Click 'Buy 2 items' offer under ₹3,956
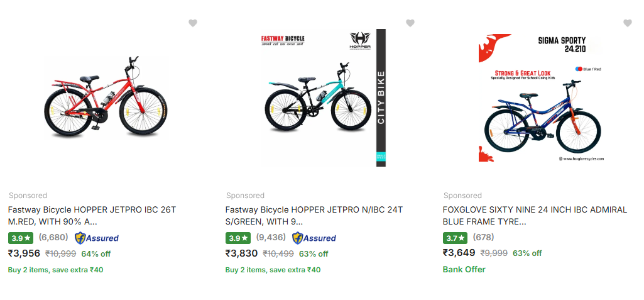 [x=55, y=270]
